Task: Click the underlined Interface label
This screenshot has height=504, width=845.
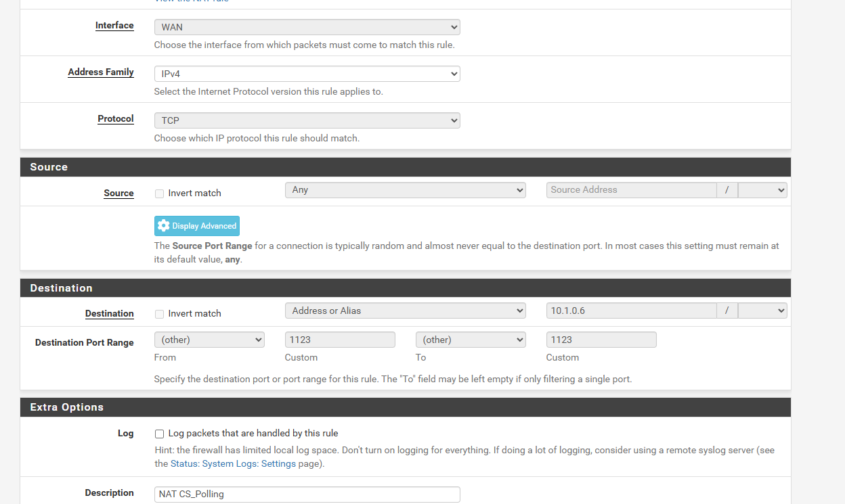Action: pyautogui.click(x=114, y=26)
